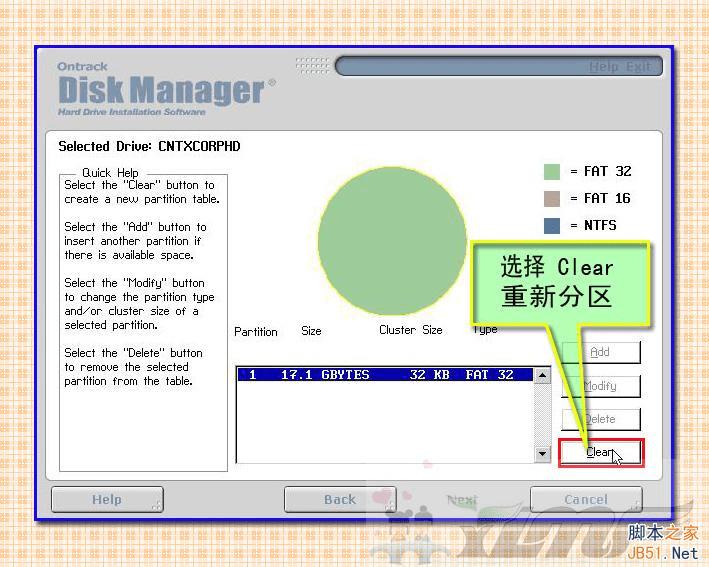Choose Exit in the top bar

click(x=638, y=67)
